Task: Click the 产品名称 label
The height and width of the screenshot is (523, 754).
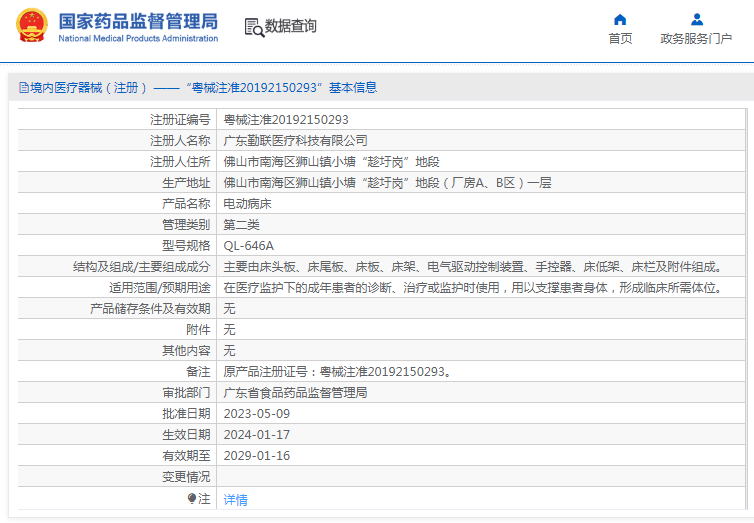Action: pos(186,204)
